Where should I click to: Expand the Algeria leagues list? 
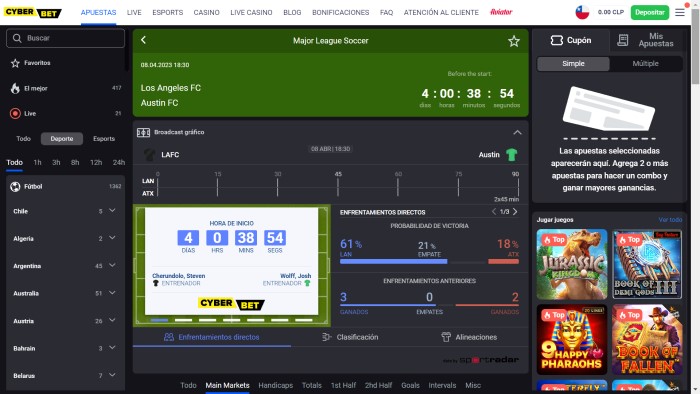click(x=112, y=238)
